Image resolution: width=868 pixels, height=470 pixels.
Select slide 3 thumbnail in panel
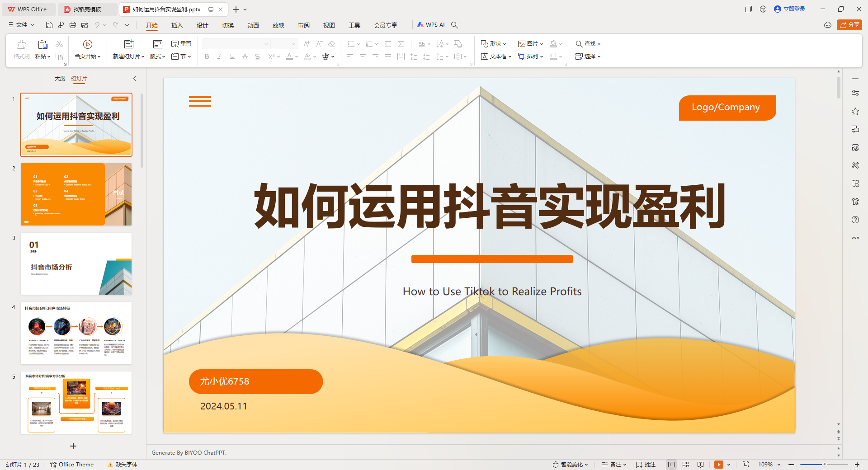[76, 264]
